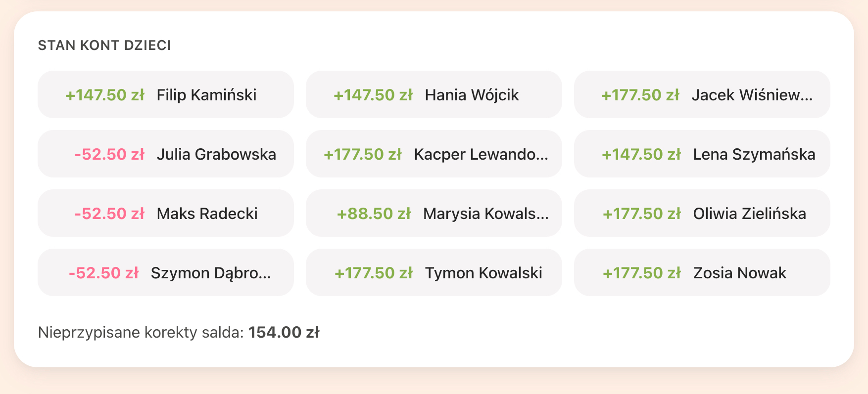The height and width of the screenshot is (394, 868).
Task: Select Zosia Nowak's +177.50 zł amount
Action: click(x=641, y=272)
